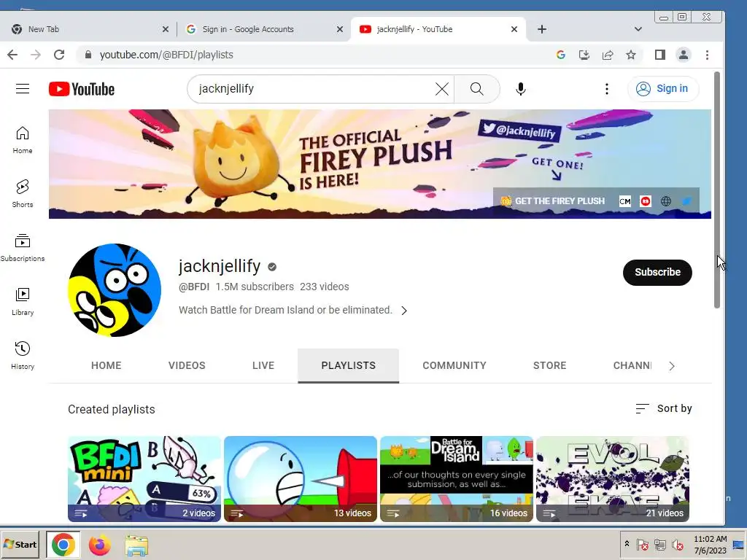Go to Home in the sidebar
Screen dimensions: 747x560
pyautogui.click(x=23, y=140)
